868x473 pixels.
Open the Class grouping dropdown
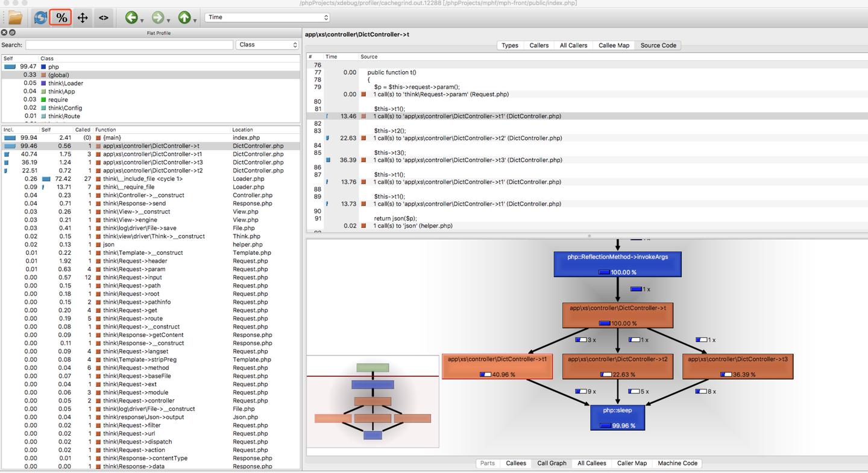click(x=268, y=45)
